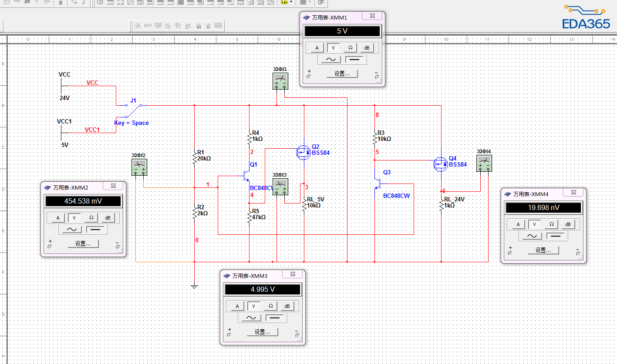Click the DASM toolbar icon

pos(148,26)
